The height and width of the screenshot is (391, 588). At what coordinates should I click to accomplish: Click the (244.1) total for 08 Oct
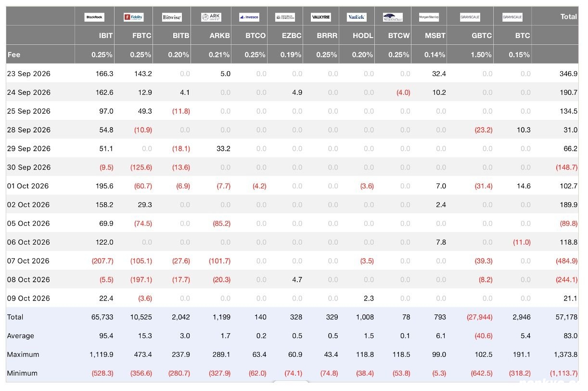[x=567, y=280]
